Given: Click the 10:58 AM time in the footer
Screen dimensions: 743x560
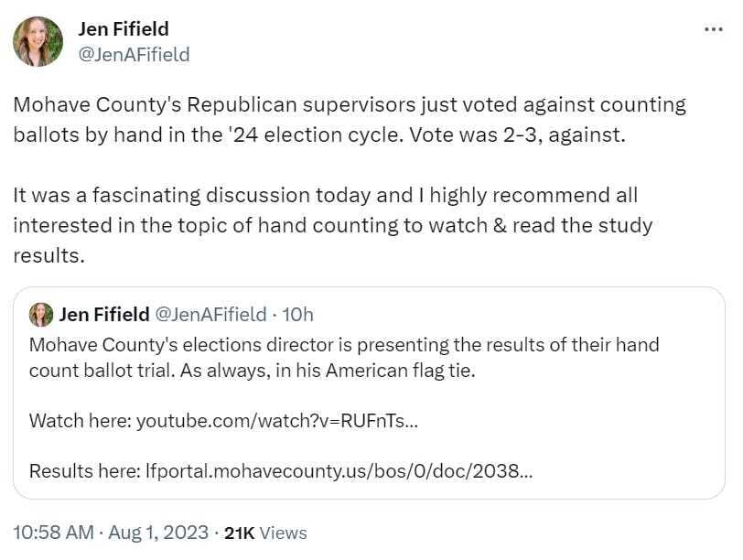Looking at the screenshot, I should 52,533.
